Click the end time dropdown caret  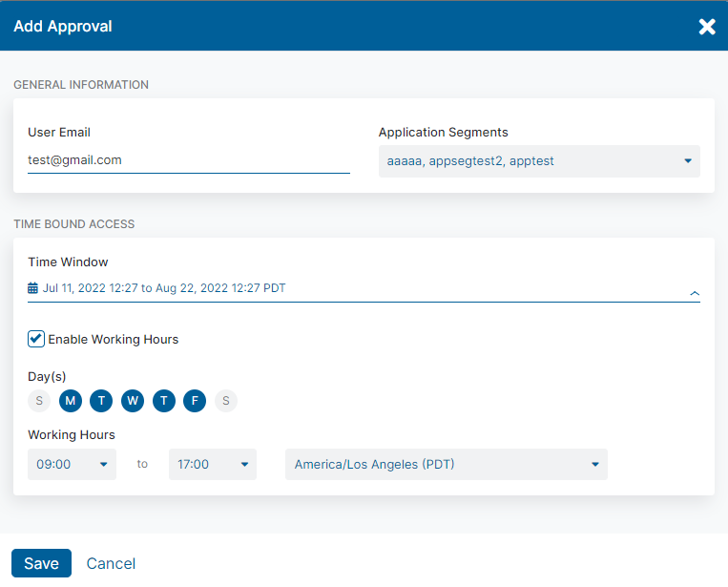click(244, 465)
